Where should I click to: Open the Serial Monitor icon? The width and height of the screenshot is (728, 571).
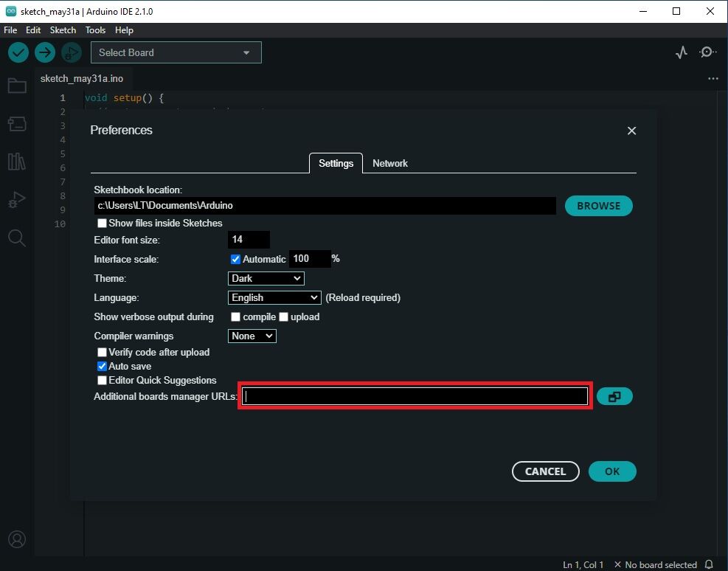[707, 52]
